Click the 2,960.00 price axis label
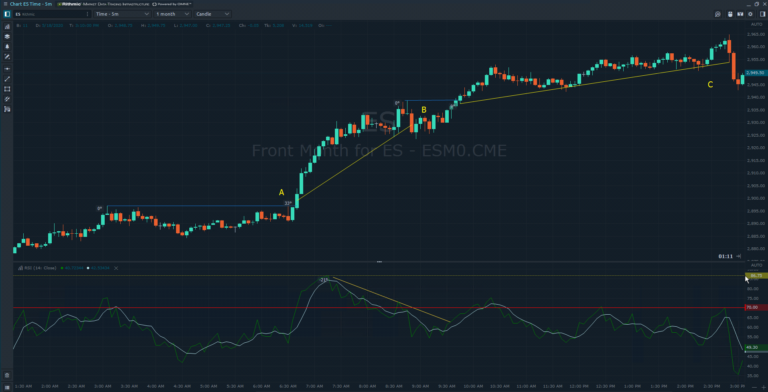Screen dimensions: 768x392 pos(756,47)
